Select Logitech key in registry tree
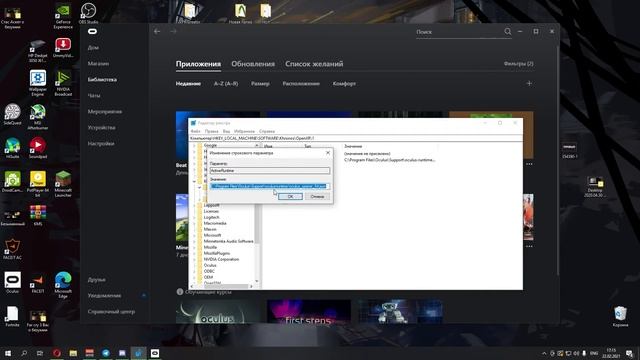 coord(211,218)
